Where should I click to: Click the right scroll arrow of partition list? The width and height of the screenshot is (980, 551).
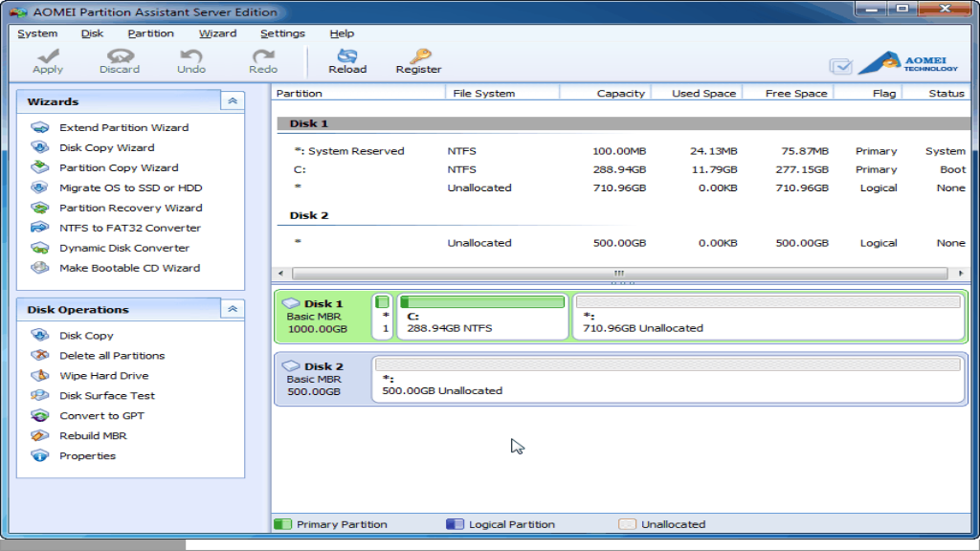click(x=961, y=273)
